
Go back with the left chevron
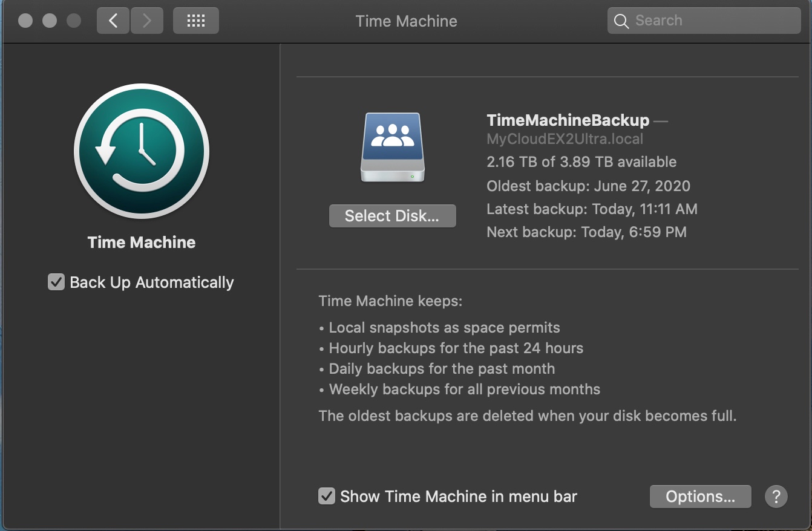(113, 21)
